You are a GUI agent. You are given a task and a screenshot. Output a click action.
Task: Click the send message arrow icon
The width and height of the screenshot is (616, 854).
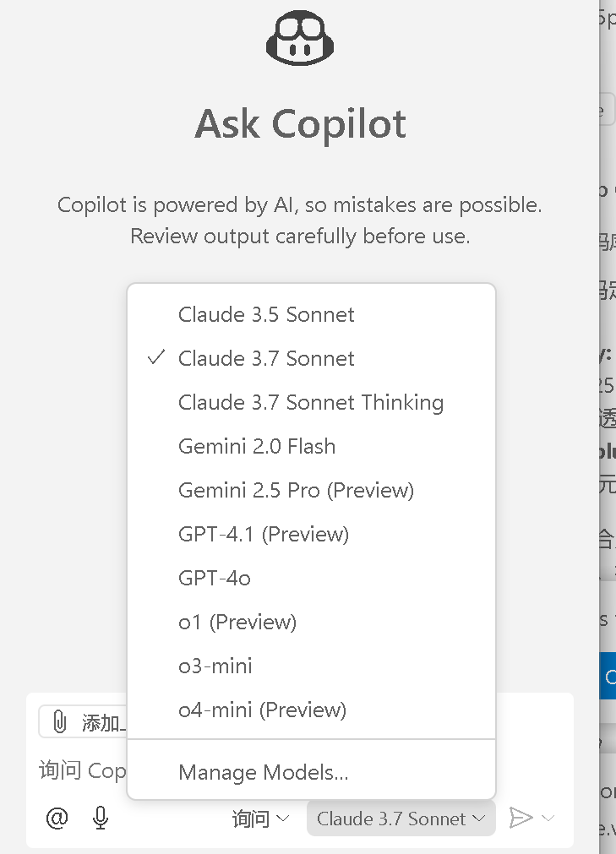point(521,818)
